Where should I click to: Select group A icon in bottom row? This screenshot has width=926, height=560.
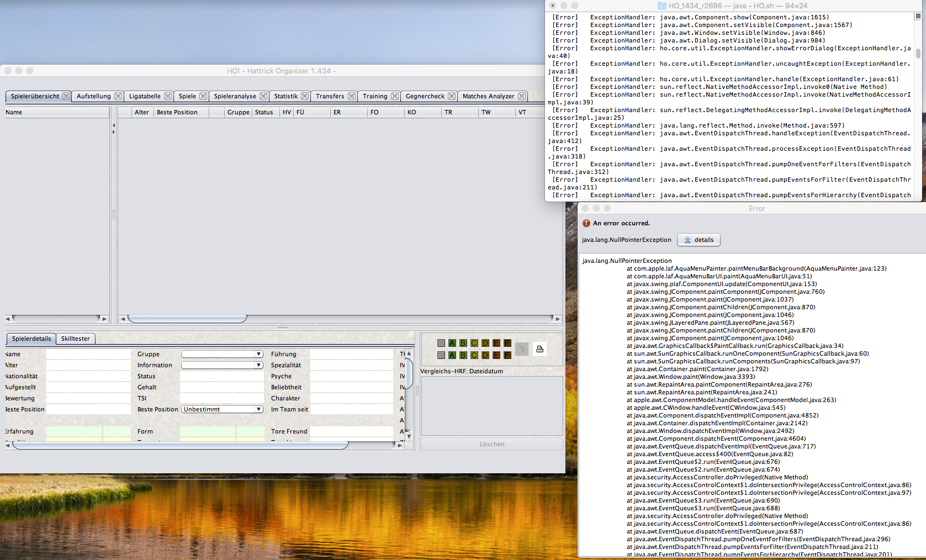pos(452,355)
